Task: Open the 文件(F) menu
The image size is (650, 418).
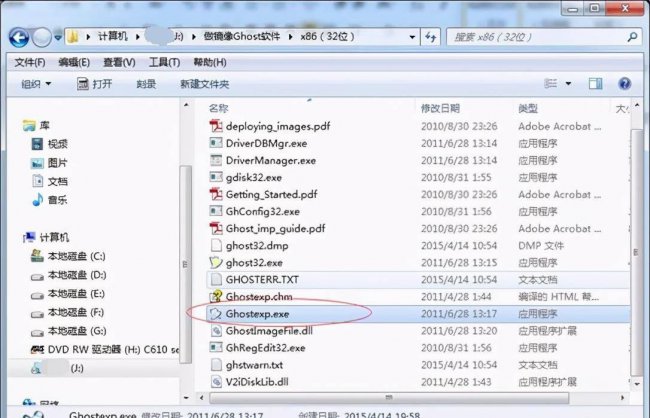Action: 29,63
